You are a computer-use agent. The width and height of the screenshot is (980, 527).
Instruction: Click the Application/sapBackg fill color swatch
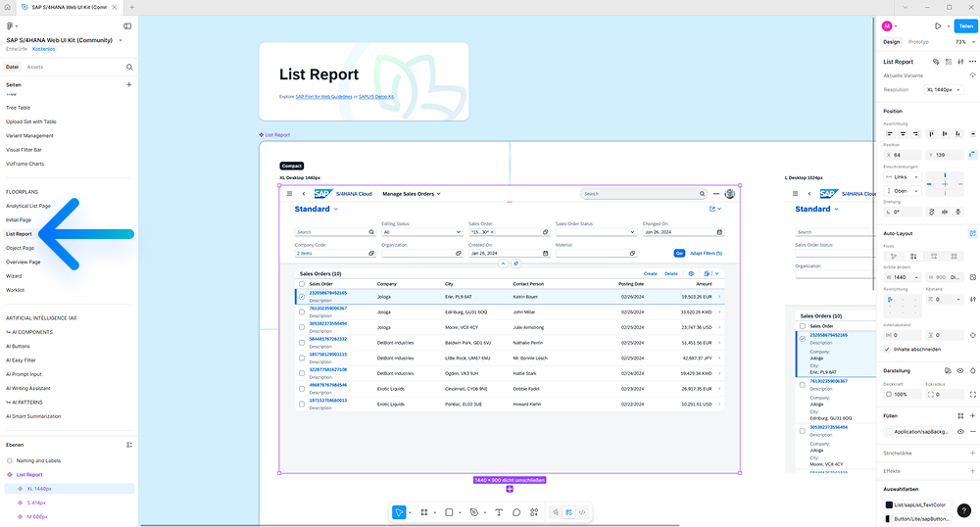click(x=890, y=431)
